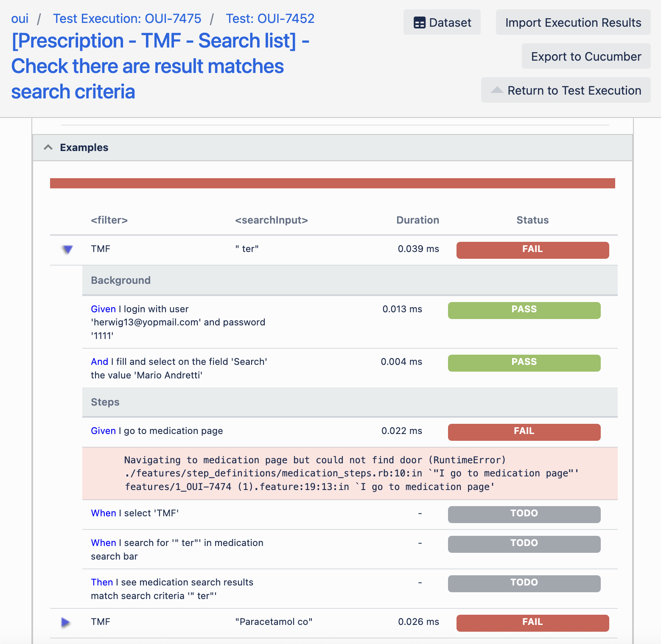Click TODO status for select 'TMF' step
Screen dimensions: 661x644
point(524,514)
